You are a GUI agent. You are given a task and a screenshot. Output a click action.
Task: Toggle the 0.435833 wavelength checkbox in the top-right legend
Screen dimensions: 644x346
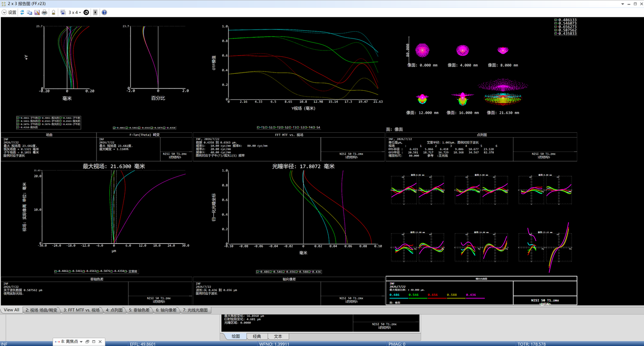556,34
